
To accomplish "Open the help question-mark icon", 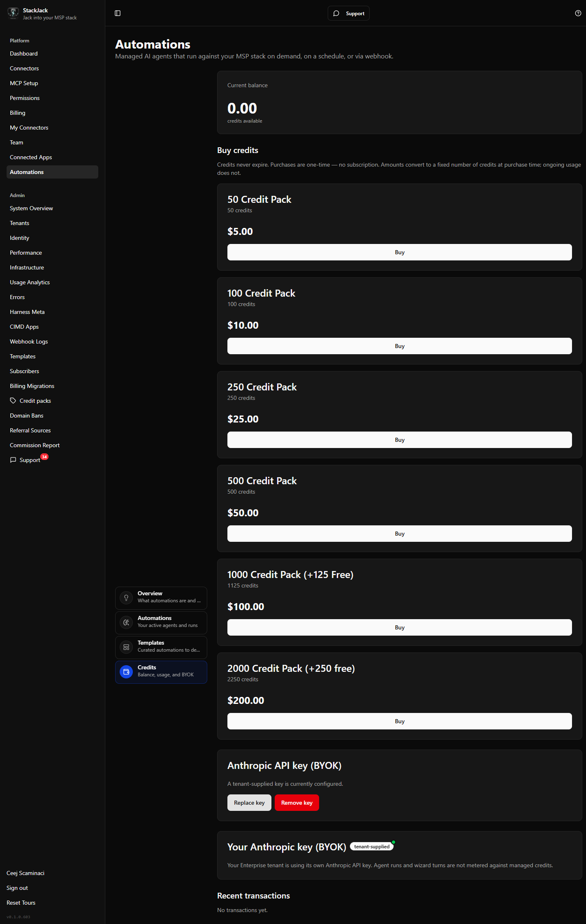I will (578, 13).
